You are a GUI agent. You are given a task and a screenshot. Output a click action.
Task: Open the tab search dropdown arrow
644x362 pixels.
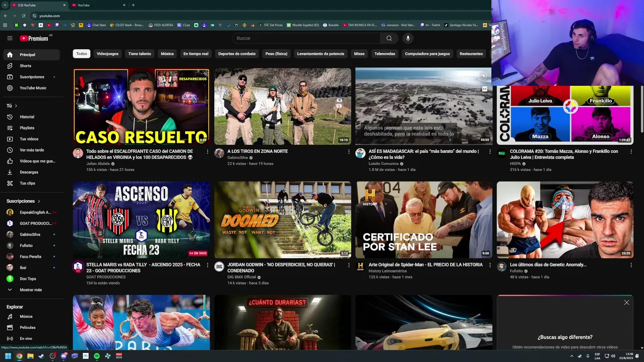click(5, 5)
